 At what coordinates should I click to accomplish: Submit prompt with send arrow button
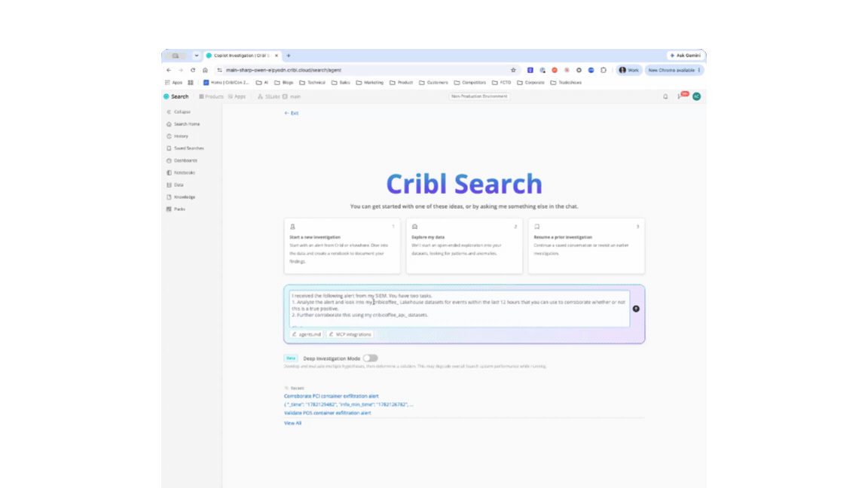[636, 309]
